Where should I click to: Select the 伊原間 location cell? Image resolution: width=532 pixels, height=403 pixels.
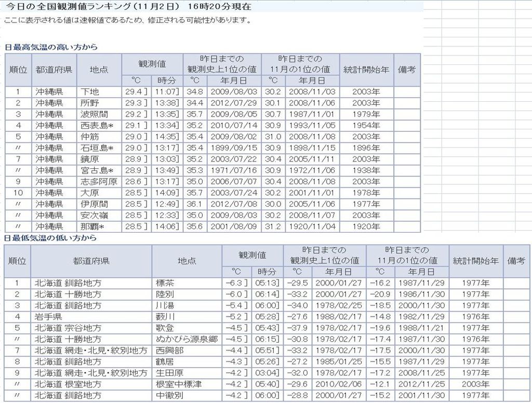pos(99,204)
